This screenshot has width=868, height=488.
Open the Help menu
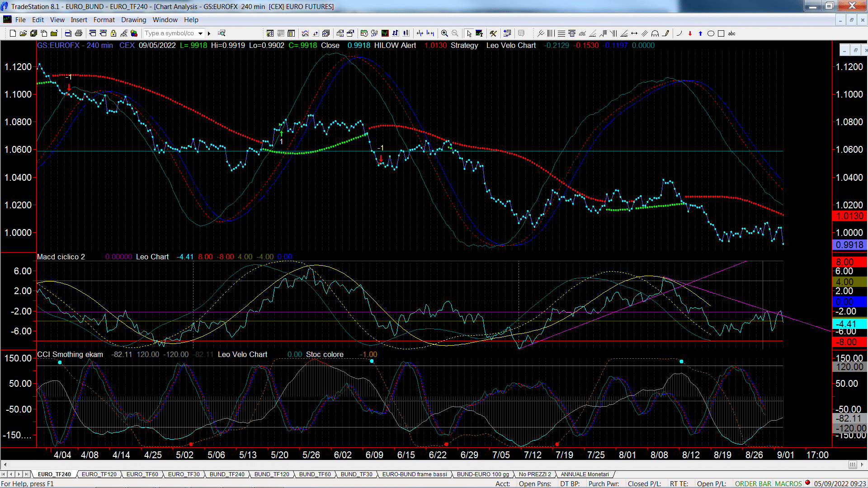pyautogui.click(x=191, y=20)
